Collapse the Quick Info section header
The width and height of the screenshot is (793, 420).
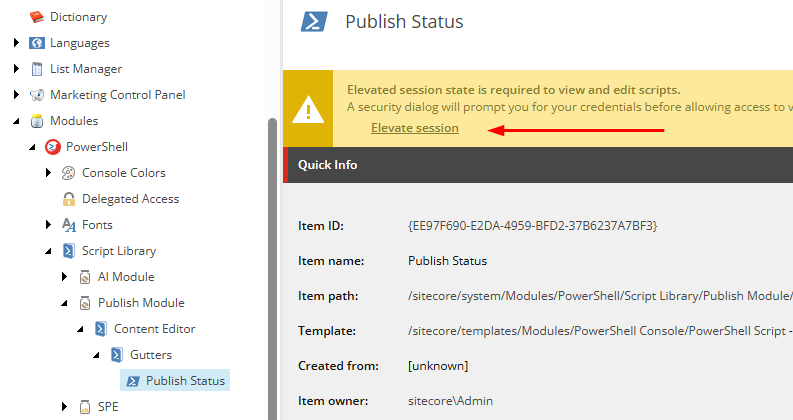pyautogui.click(x=538, y=165)
